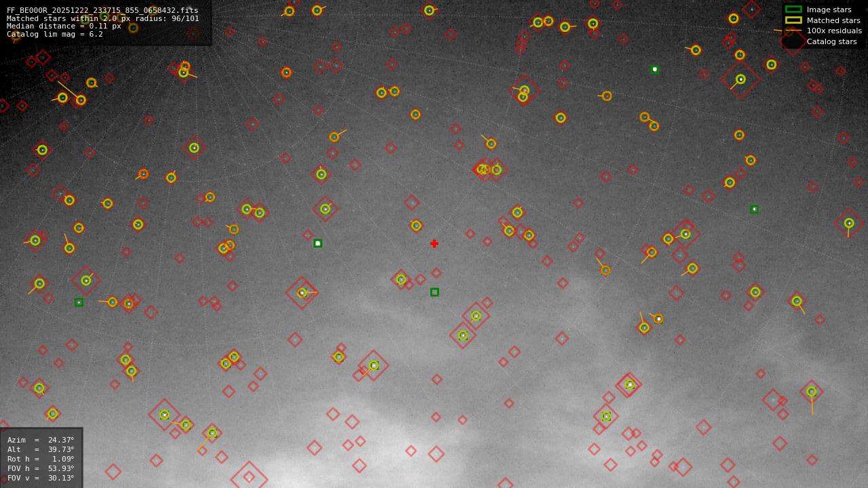Click the 'FOV v = 30.13°' readout

[x=41, y=478]
